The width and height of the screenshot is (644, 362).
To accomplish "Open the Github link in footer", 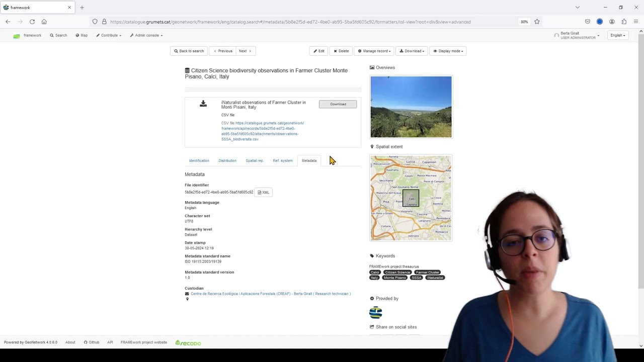I will (92, 342).
